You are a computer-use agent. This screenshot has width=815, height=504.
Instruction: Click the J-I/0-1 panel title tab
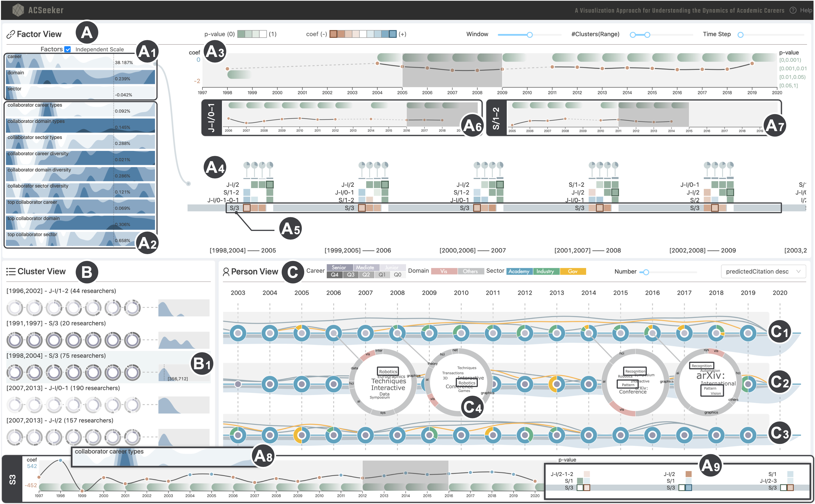211,118
